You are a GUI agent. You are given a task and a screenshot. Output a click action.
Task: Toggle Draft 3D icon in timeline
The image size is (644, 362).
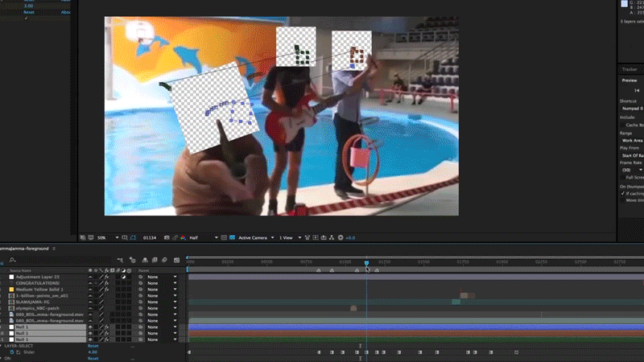(133, 260)
